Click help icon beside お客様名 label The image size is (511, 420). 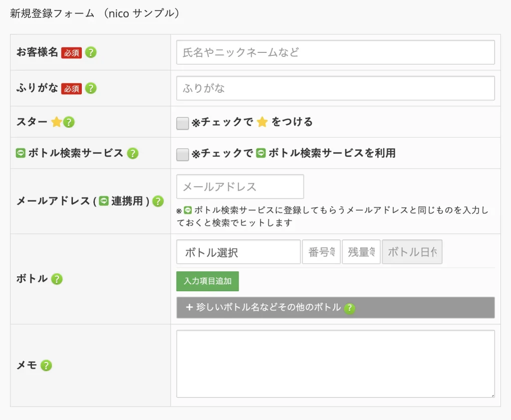91,52
